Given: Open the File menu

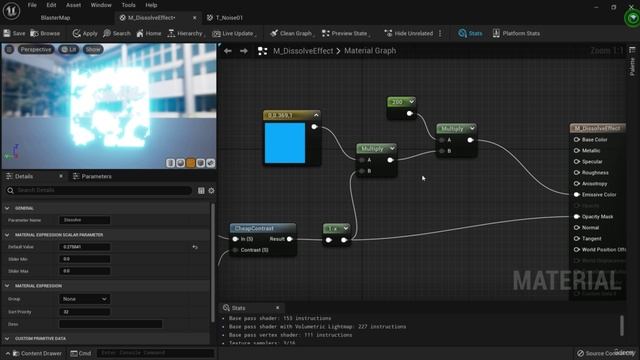Looking at the screenshot, I should pyautogui.click(x=32, y=5).
